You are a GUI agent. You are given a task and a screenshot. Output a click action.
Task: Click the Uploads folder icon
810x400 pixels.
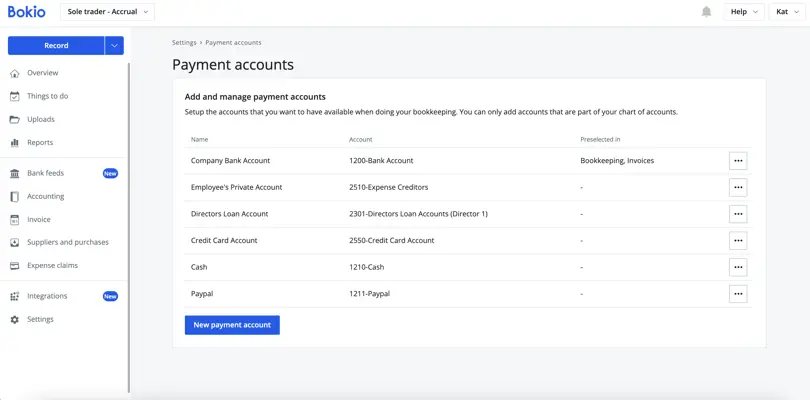15,119
